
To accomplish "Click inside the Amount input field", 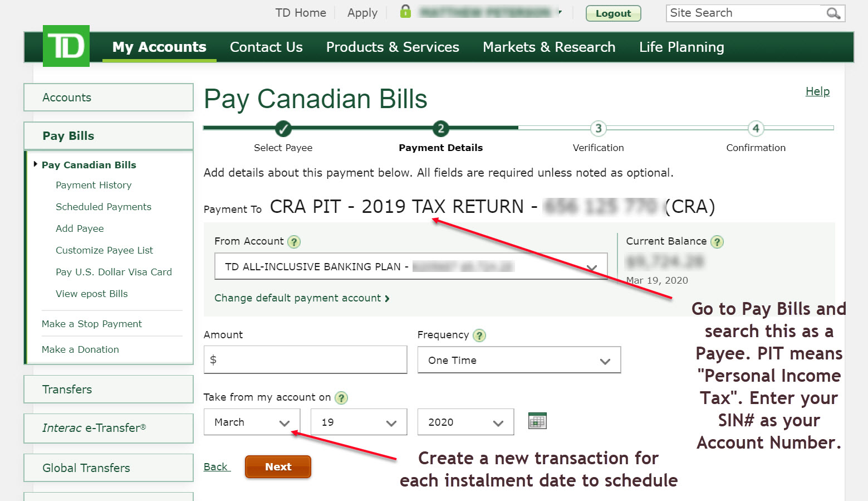I will 305,360.
